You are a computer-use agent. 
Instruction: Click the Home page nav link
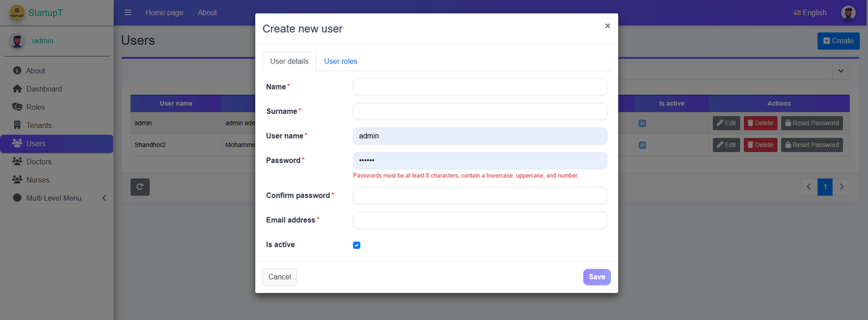pyautogui.click(x=164, y=13)
